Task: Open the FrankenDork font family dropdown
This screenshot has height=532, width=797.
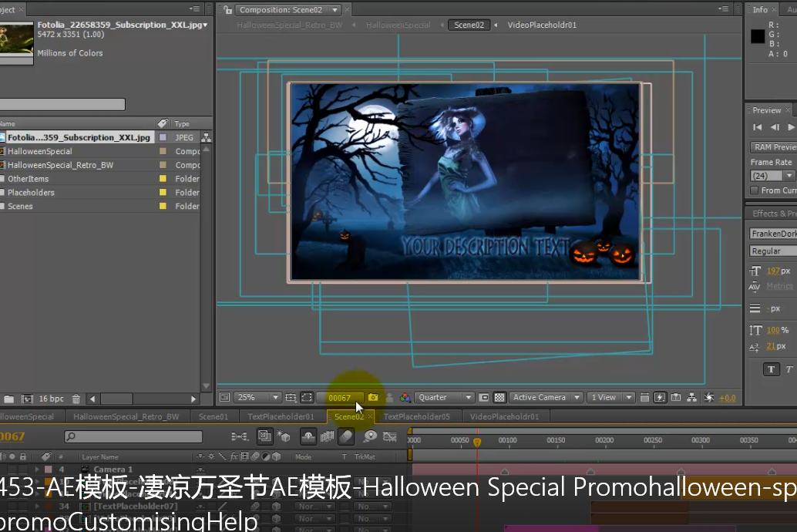Action: click(773, 234)
